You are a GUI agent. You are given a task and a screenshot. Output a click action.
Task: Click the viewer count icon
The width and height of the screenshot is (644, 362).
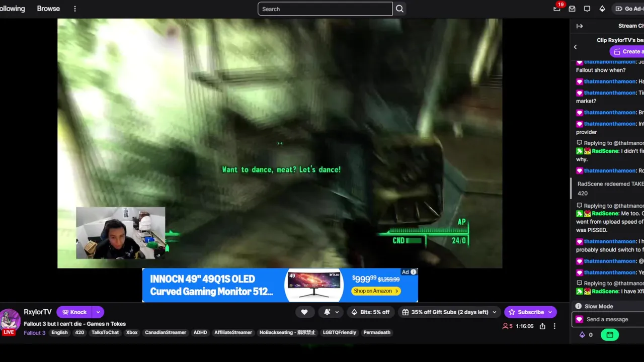(506, 326)
